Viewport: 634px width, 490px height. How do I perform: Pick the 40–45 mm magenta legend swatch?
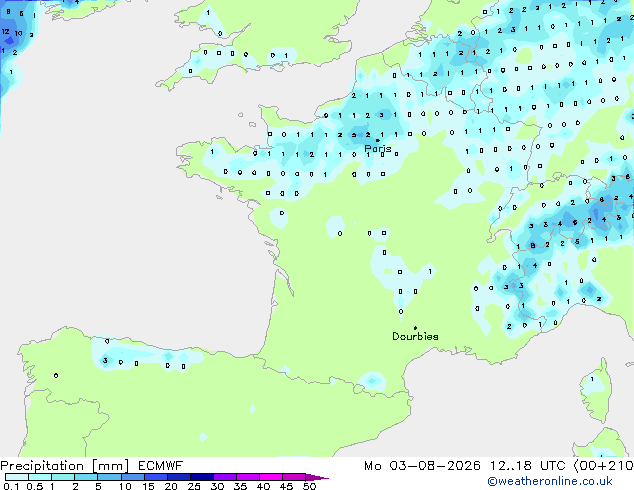[x=271, y=477]
